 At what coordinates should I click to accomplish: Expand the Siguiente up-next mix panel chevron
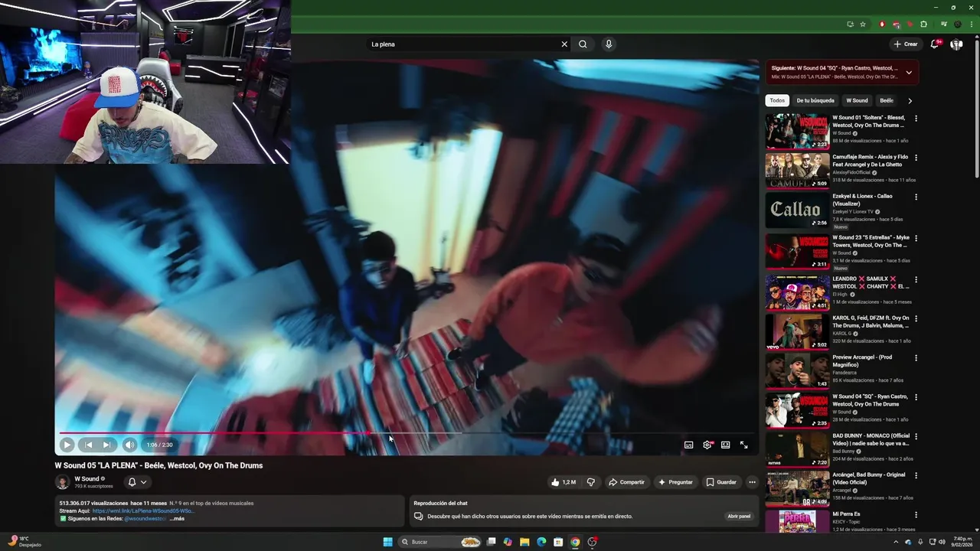909,73
